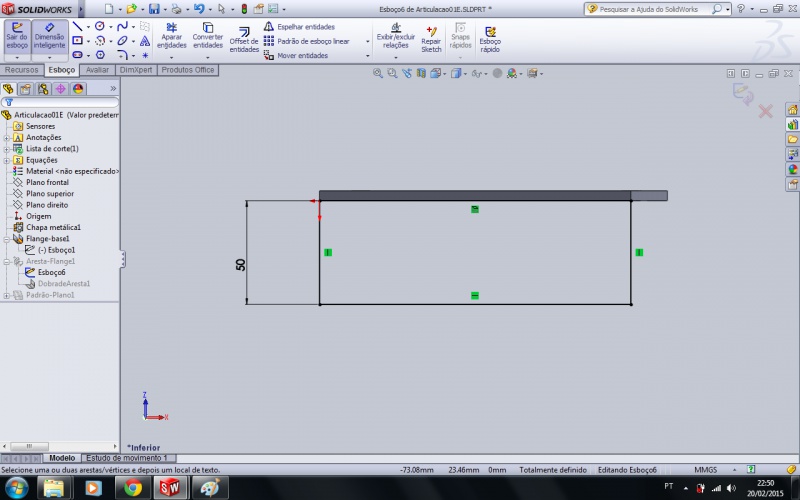Click the Repair Sketch tool

tap(431, 40)
